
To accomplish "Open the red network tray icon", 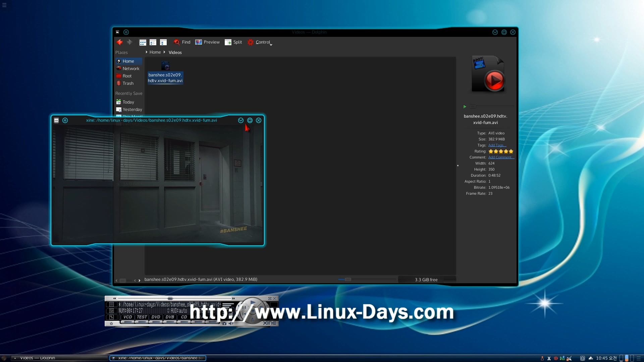I will pos(556,358).
